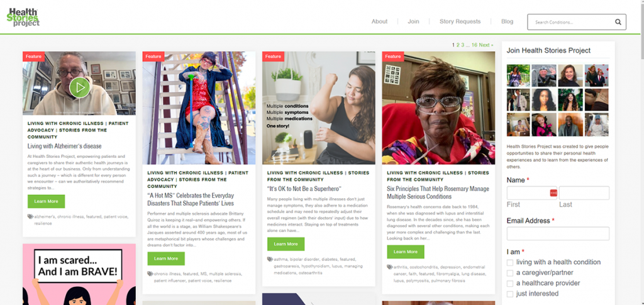Image resolution: width=644 pixels, height=305 pixels.
Task: Open the About menu item
Action: [x=379, y=21]
